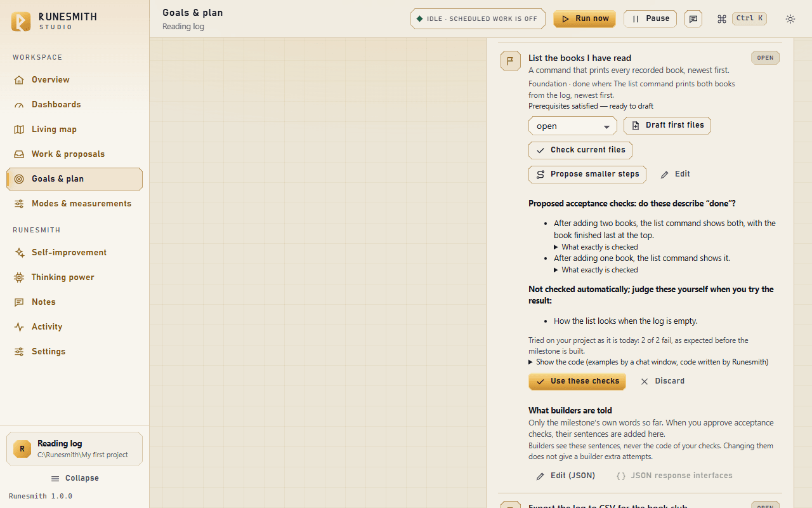Click the Dashboards gauge icon
The width and height of the screenshot is (812, 508).
click(x=19, y=105)
